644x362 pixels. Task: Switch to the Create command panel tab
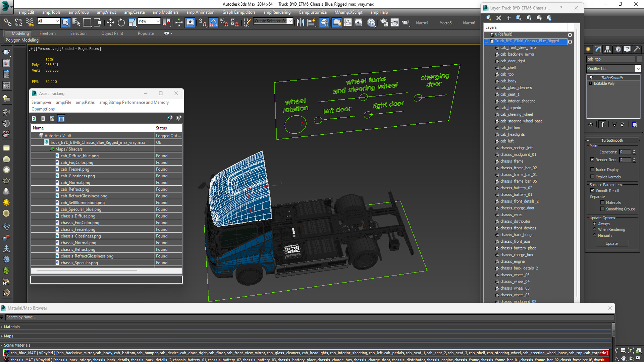pyautogui.click(x=588, y=49)
